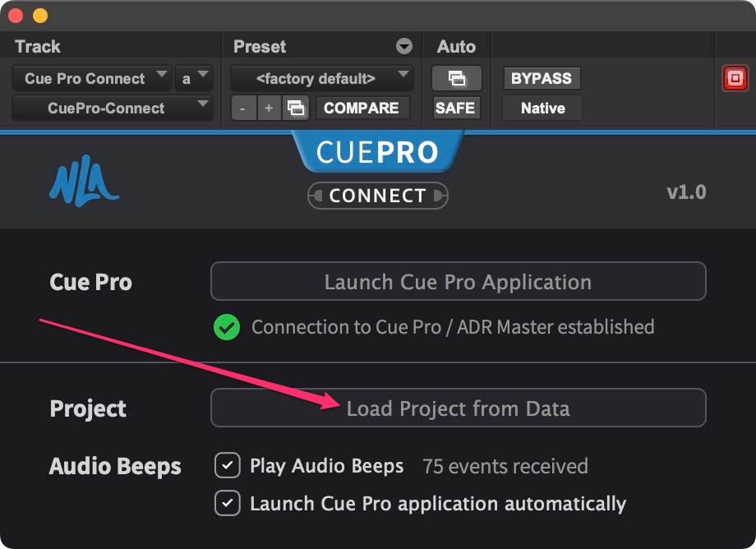Click the red target button in plugin header
The width and height of the screenshot is (756, 549).
(735, 78)
